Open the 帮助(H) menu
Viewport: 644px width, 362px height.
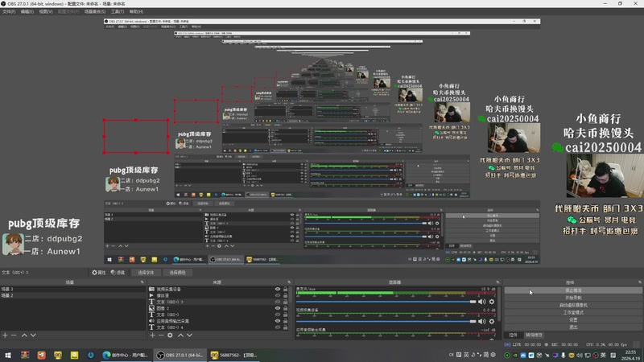[x=136, y=11]
